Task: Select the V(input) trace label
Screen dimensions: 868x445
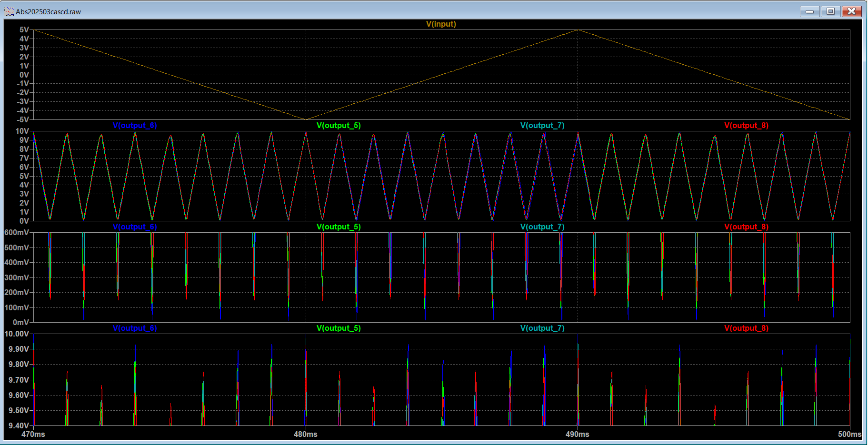Action: (441, 24)
